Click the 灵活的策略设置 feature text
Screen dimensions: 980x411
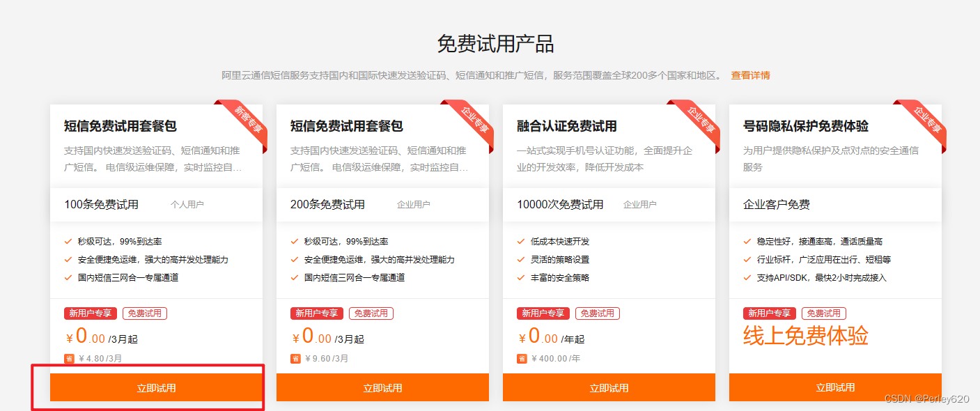560,260
